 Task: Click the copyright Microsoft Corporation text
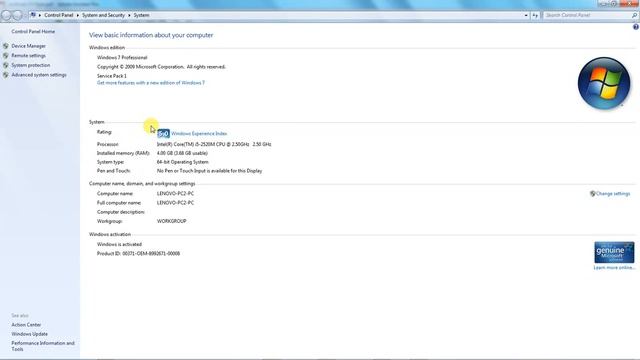coord(161,67)
